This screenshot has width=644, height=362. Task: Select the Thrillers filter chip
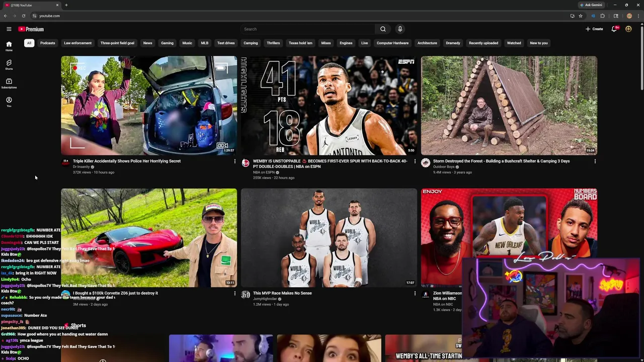[273, 43]
